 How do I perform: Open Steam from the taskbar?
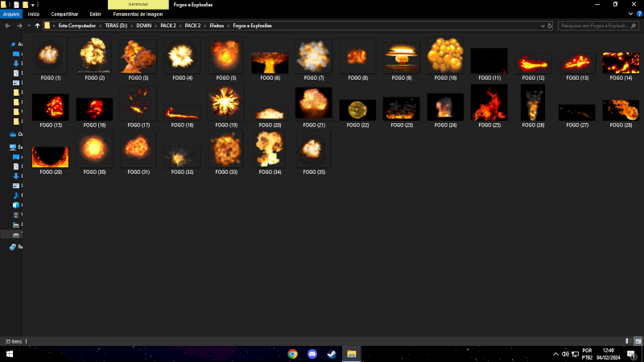(332, 354)
